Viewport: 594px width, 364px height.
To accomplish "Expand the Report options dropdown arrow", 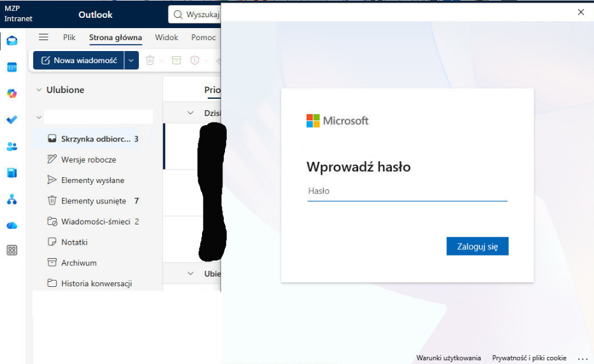I will [206, 60].
